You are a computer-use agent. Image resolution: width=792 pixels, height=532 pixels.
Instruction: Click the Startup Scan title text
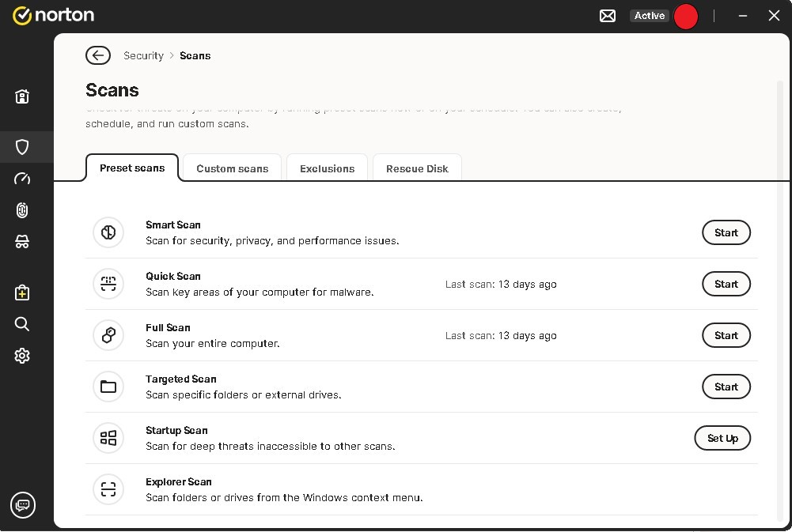click(x=176, y=430)
